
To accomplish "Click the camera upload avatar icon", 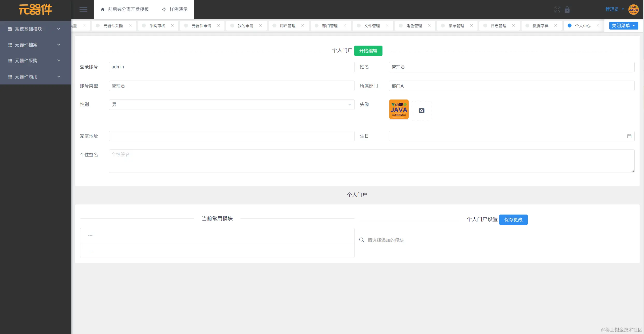I will (x=421, y=111).
